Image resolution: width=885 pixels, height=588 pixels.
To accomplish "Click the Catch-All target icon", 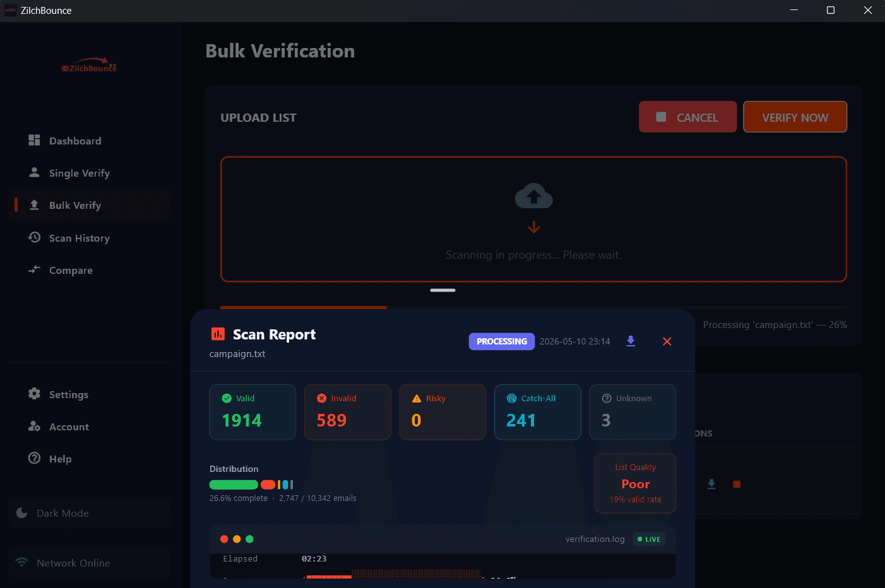I will point(511,398).
